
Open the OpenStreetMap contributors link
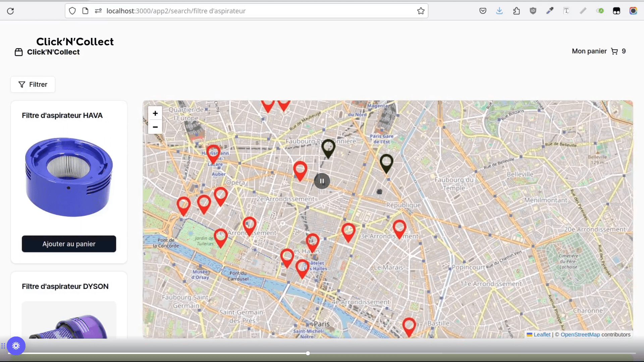click(x=580, y=335)
